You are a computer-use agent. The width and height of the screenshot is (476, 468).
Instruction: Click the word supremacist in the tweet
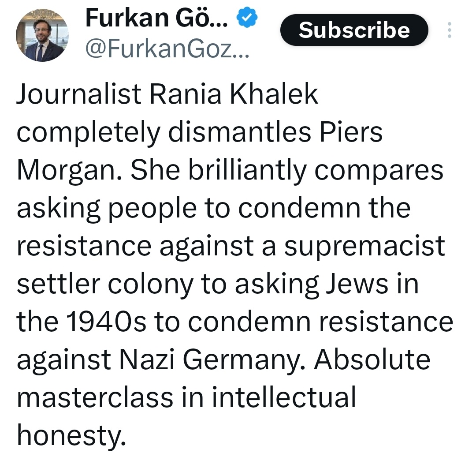(364, 246)
